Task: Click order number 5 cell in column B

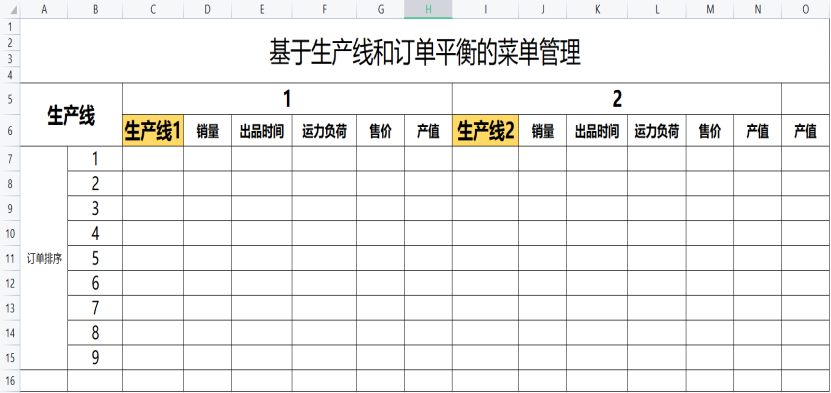Action: pos(95,258)
